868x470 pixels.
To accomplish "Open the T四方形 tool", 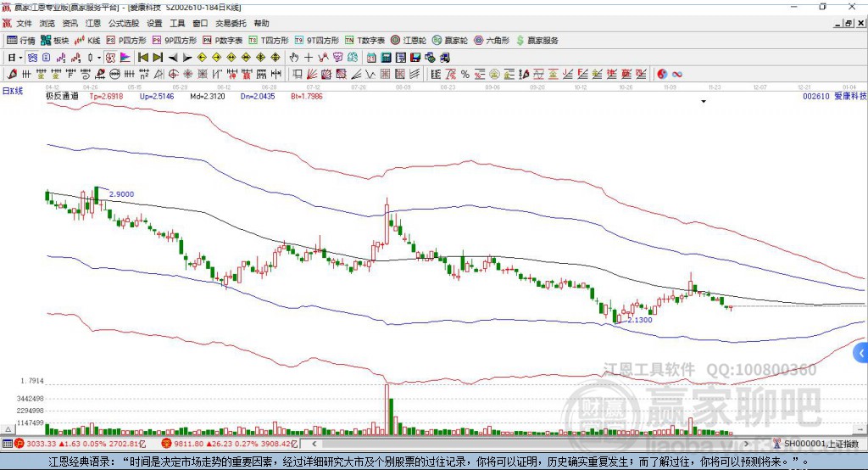I will click(269, 41).
